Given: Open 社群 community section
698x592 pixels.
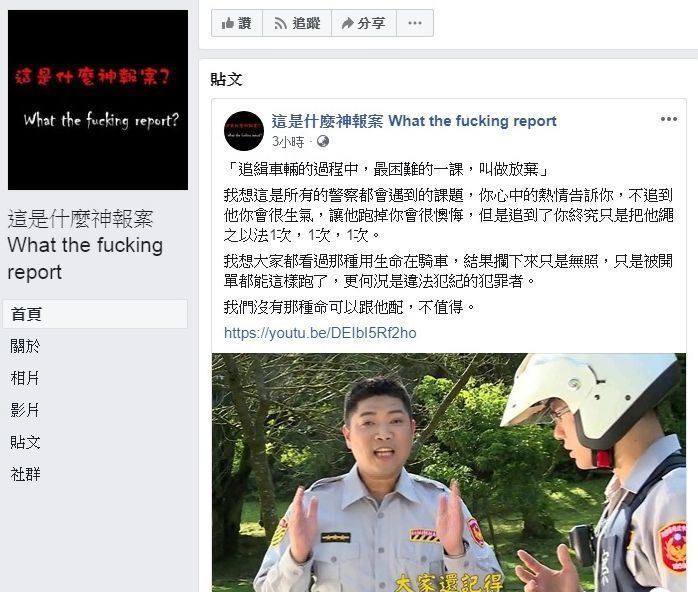Looking at the screenshot, I should [25, 474].
